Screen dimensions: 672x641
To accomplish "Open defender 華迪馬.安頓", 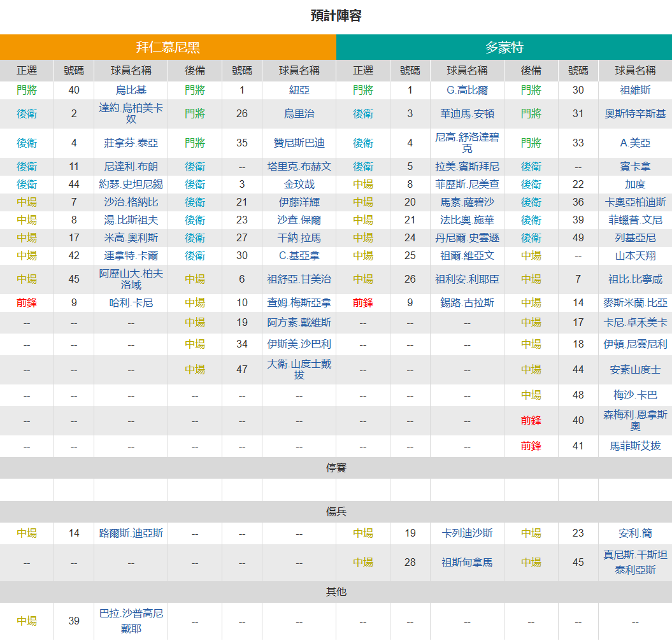I will [x=467, y=113].
